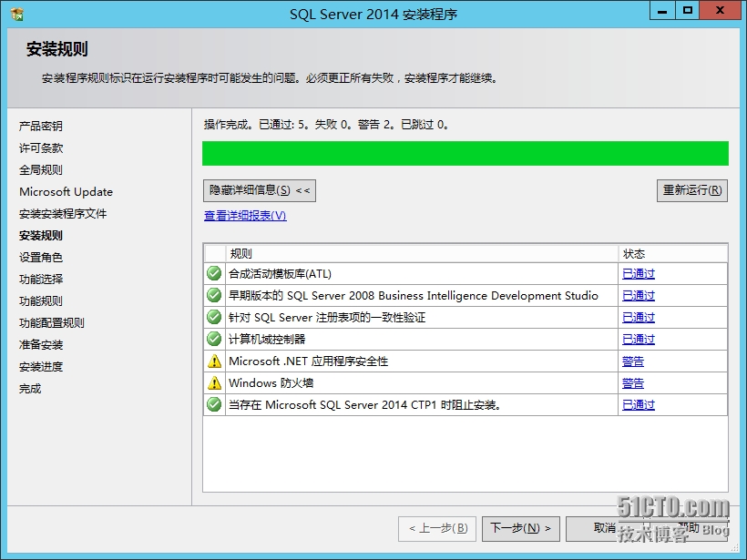The image size is (747, 560).
Task: Click the green progress bar
Action: [x=466, y=153]
